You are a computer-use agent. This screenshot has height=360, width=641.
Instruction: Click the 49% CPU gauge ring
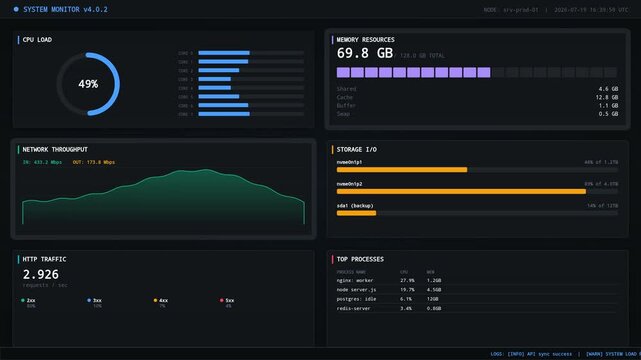(88, 84)
